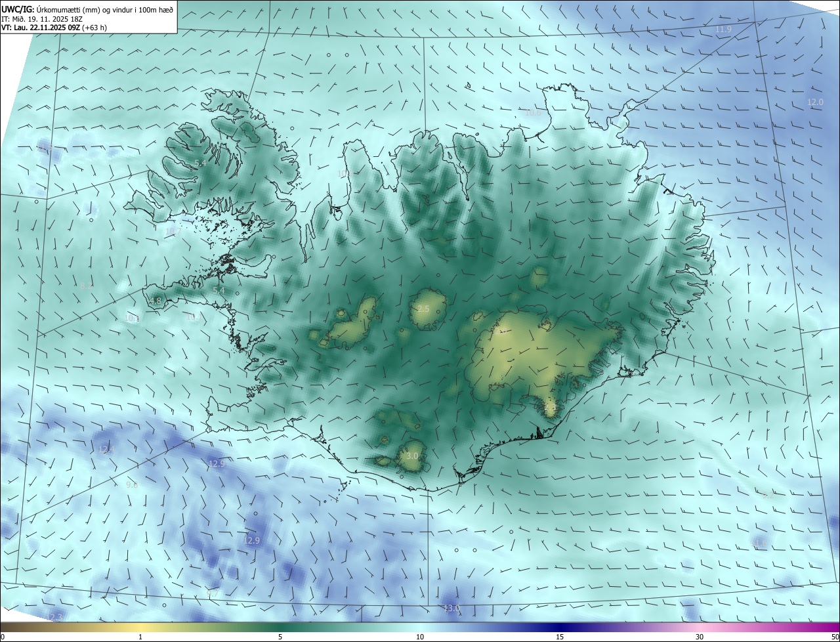Click the valid time 'VT: Lau. 22.11.2025 09Z (+63 h)'
This screenshot has height=642, width=840.
tap(54, 28)
